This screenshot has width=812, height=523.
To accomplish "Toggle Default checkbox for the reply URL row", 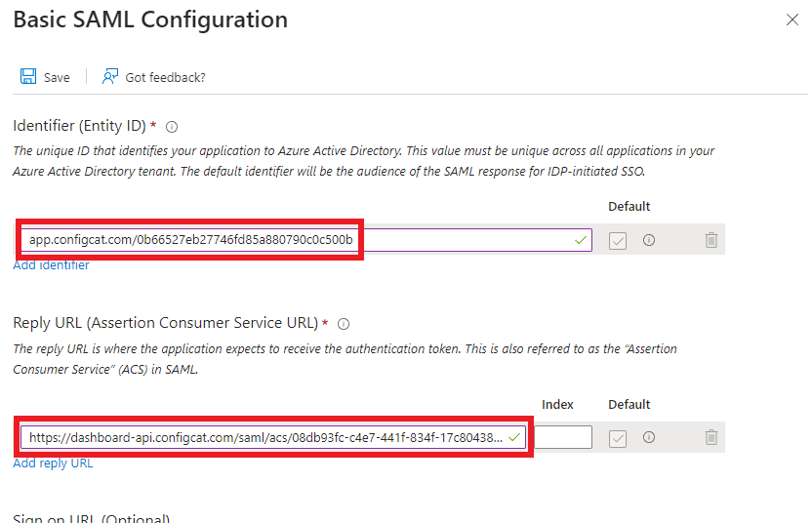I will click(618, 437).
